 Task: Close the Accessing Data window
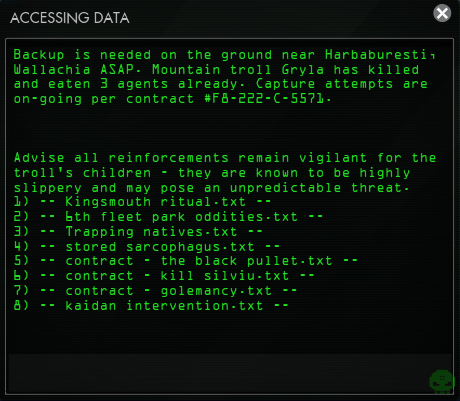click(442, 13)
